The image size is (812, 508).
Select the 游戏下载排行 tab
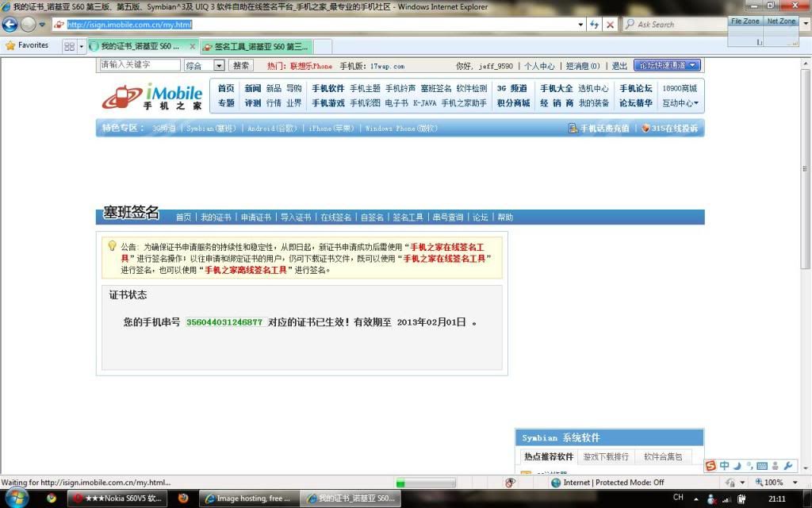coord(606,457)
